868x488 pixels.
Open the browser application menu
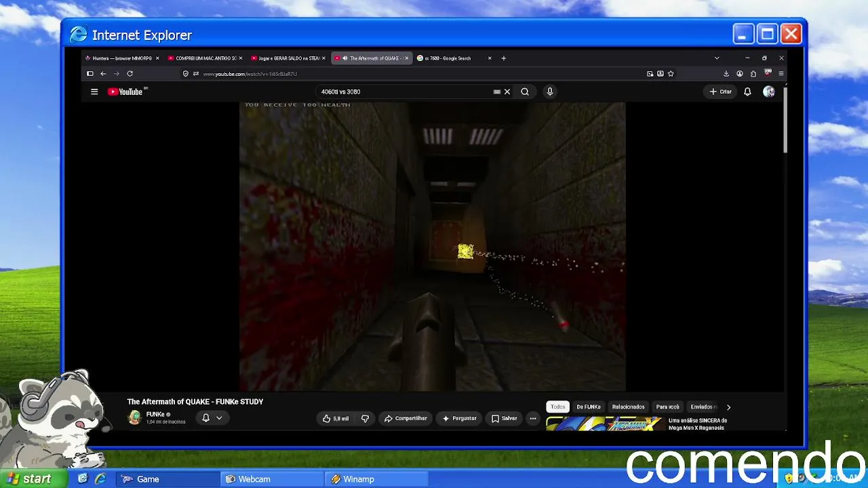pyautogui.click(x=781, y=74)
